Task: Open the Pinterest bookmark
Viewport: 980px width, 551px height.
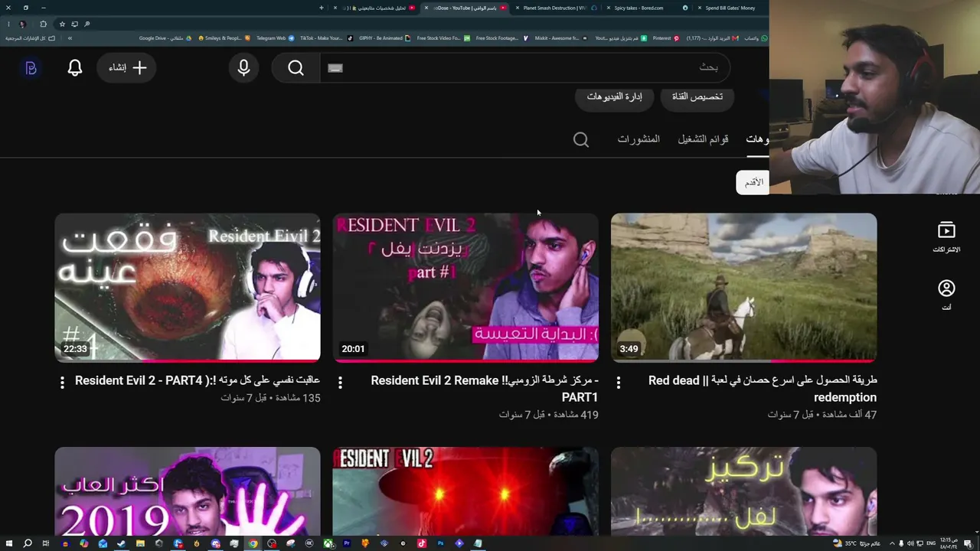Action: [x=665, y=38]
